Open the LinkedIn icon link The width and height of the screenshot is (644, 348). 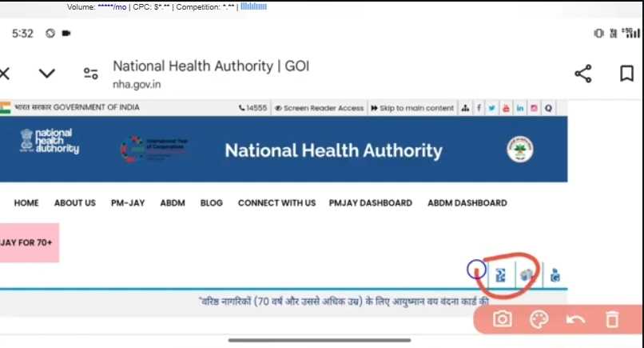click(520, 108)
